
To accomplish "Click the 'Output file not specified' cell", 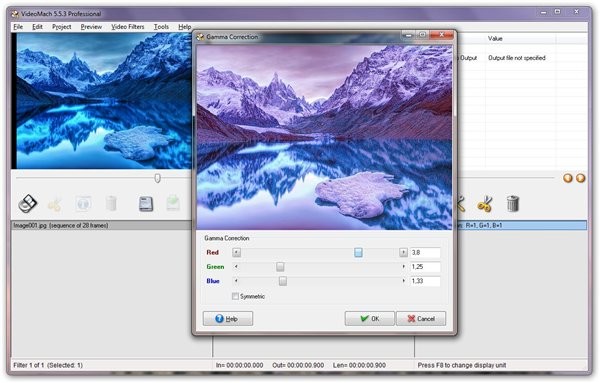I will 517,58.
